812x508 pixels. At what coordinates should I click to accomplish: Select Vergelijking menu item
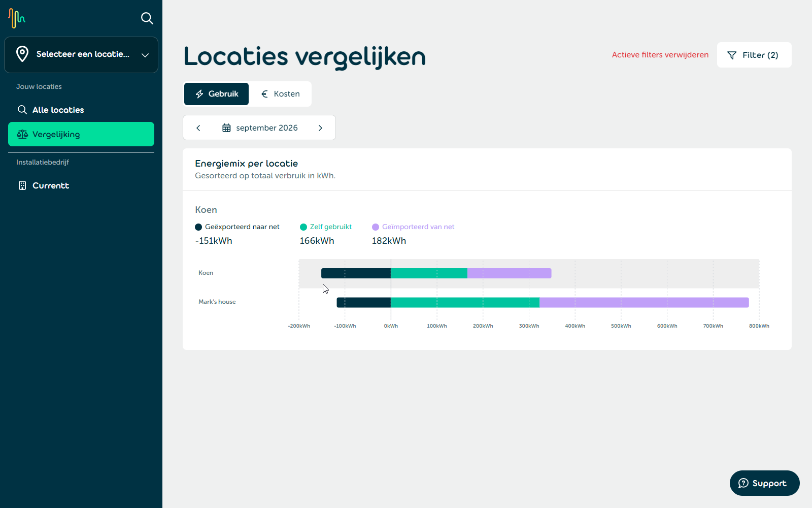pyautogui.click(x=81, y=134)
